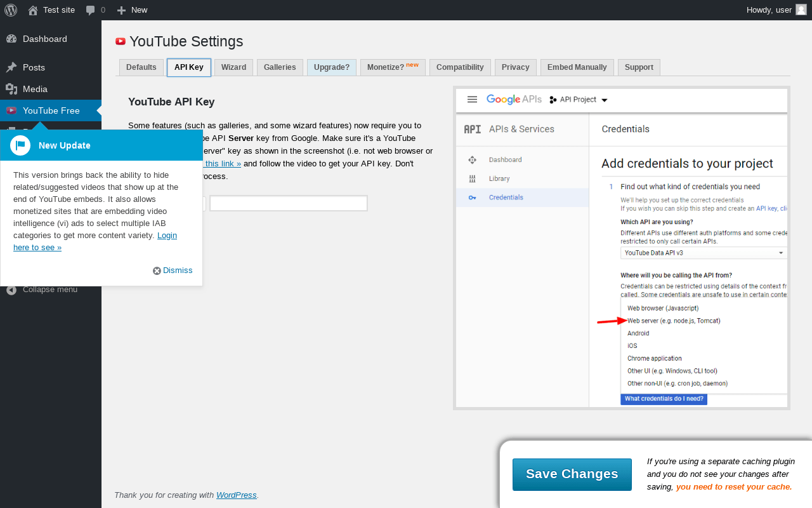Image resolution: width=812 pixels, height=508 pixels.
Task: Open the Test site home icon
Action: click(33, 10)
